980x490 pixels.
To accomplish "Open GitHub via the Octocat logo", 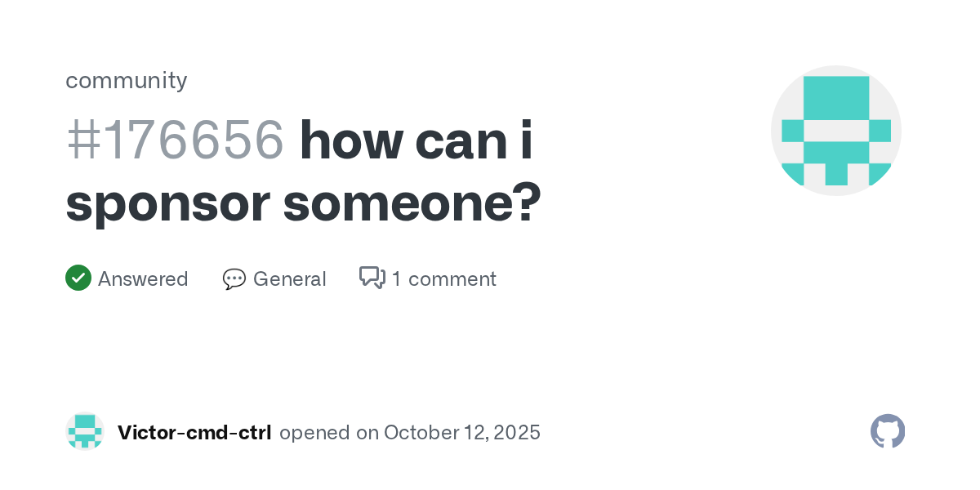I will click(x=888, y=431).
